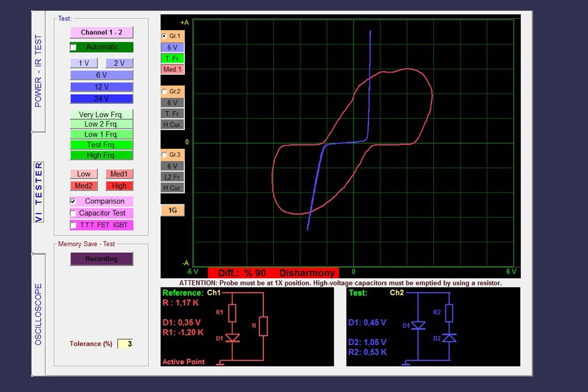Click the Ch1 reference circuit diagram
The height and width of the screenshot is (392, 588).
[x=241, y=327]
